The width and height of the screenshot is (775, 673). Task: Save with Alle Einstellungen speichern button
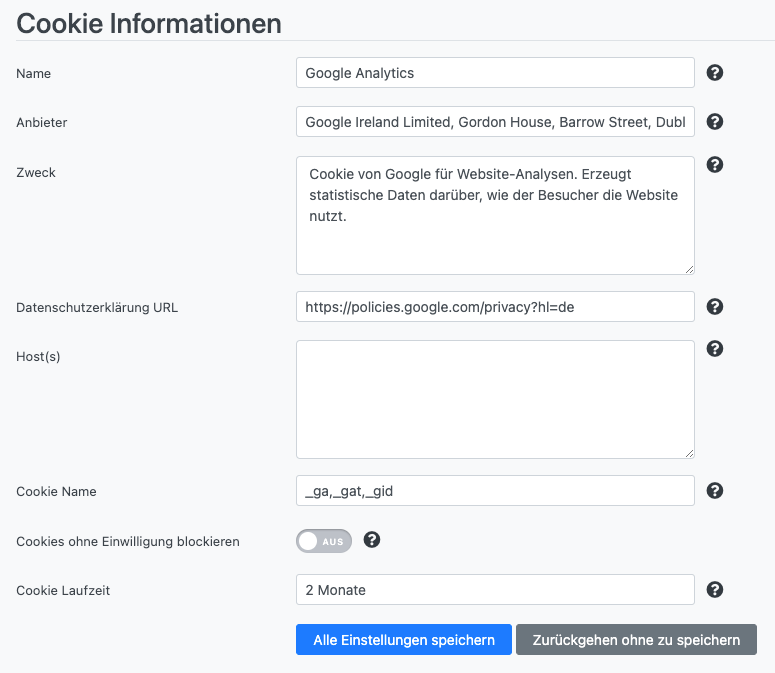pos(404,639)
